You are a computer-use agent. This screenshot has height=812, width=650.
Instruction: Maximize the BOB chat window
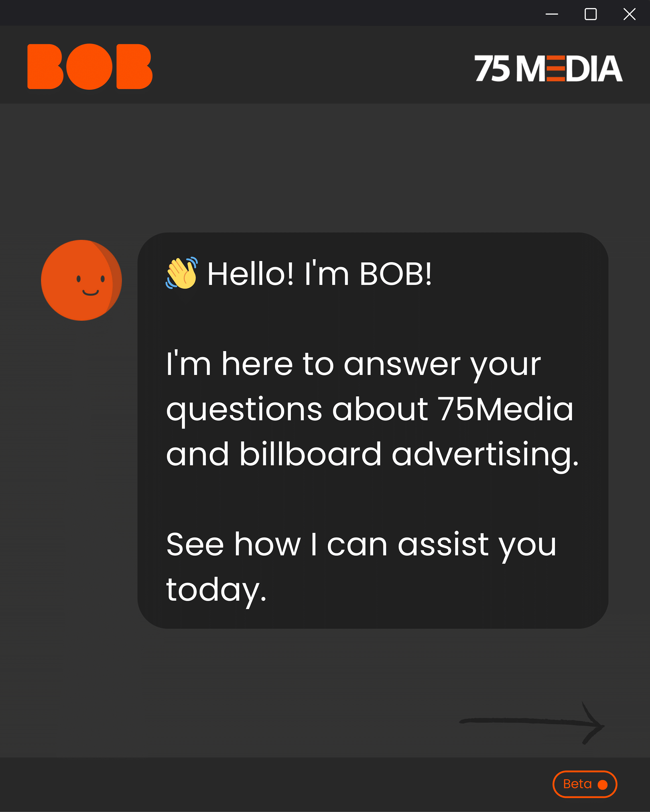click(x=590, y=14)
